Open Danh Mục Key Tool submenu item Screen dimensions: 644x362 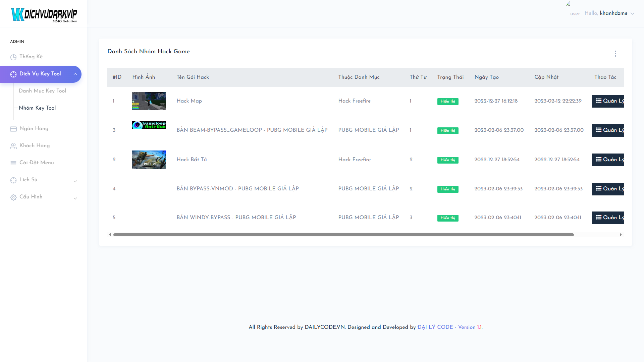pos(42,91)
